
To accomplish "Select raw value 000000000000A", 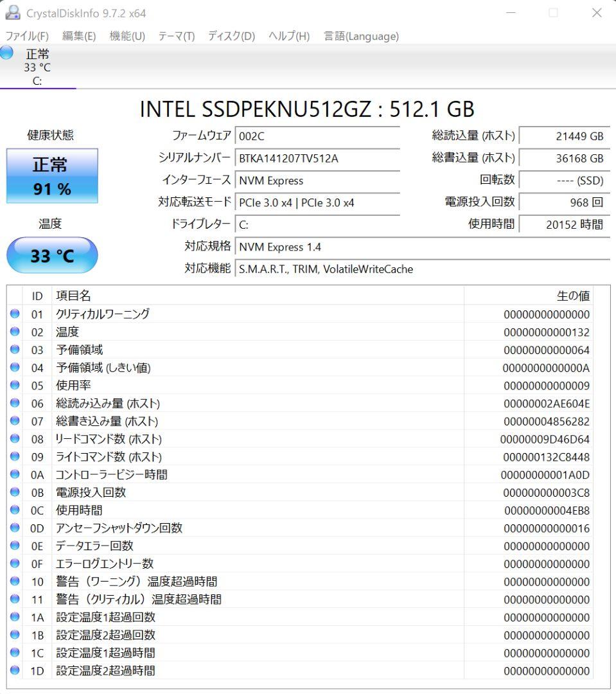I will click(546, 368).
